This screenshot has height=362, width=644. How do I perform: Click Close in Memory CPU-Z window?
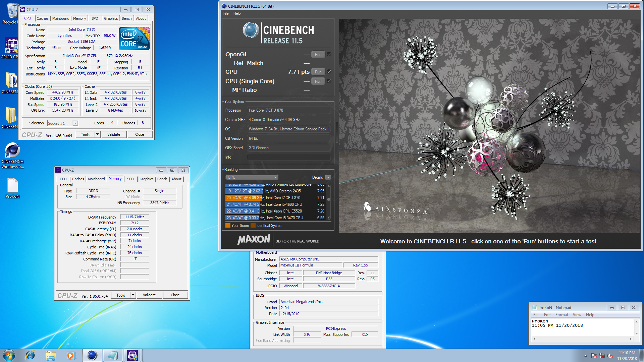175,295
